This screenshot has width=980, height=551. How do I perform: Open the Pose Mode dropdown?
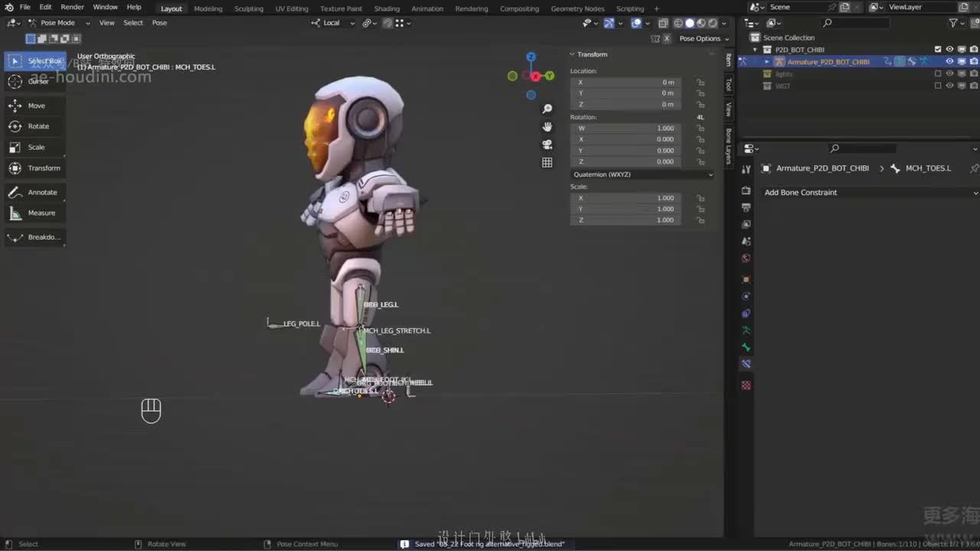point(58,23)
